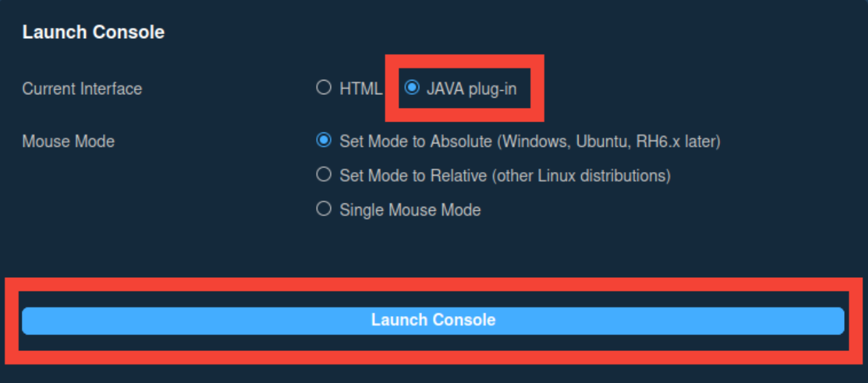Click the "HTML" option label text
This screenshot has width=868, height=383.
(x=361, y=89)
